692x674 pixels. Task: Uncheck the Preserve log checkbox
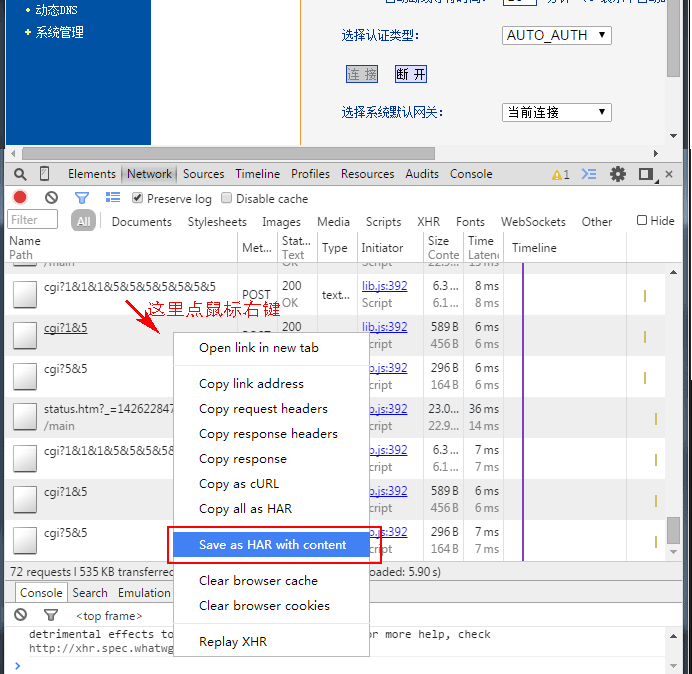point(138,198)
